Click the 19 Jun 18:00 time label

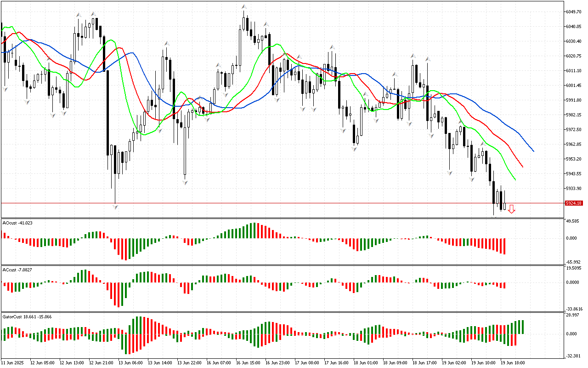coord(512,363)
